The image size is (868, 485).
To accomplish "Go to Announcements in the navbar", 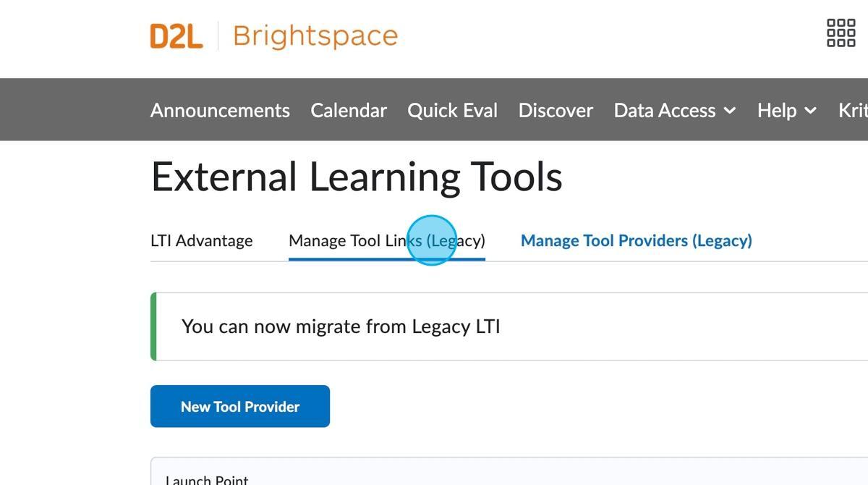I will pos(220,111).
